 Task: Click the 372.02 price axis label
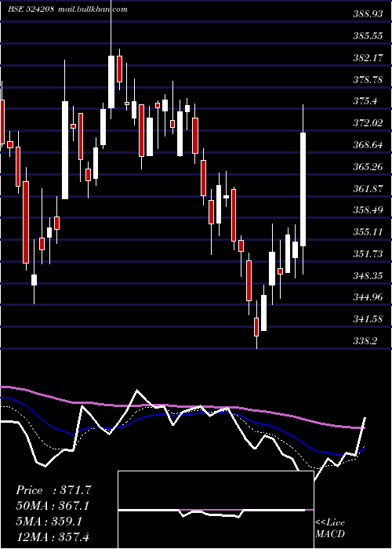tap(368, 123)
